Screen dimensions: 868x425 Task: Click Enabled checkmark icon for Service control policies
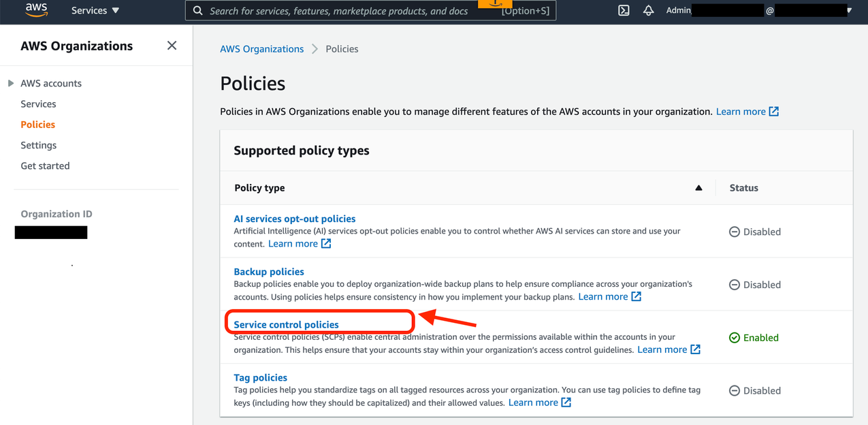(x=735, y=338)
